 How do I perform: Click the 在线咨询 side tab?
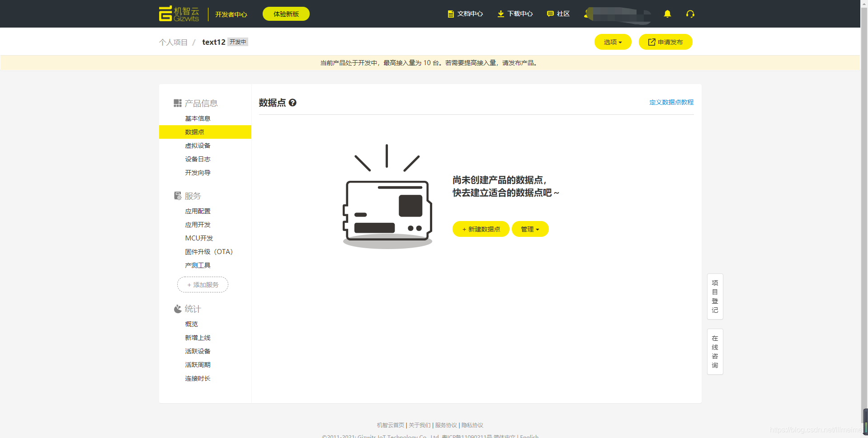click(715, 352)
